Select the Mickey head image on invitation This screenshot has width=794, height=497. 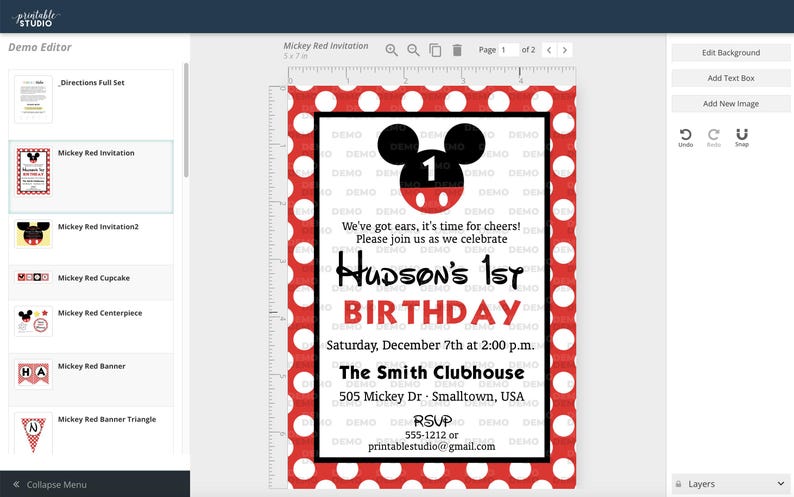[431, 168]
